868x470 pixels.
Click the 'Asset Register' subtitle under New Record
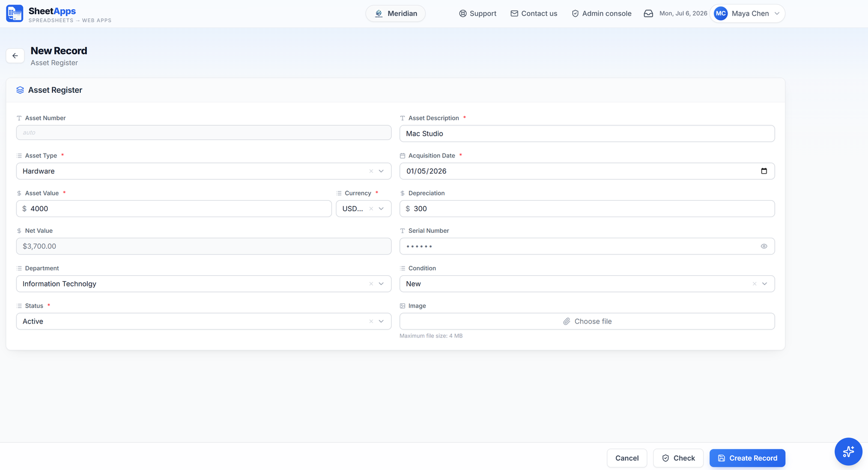[x=54, y=63]
